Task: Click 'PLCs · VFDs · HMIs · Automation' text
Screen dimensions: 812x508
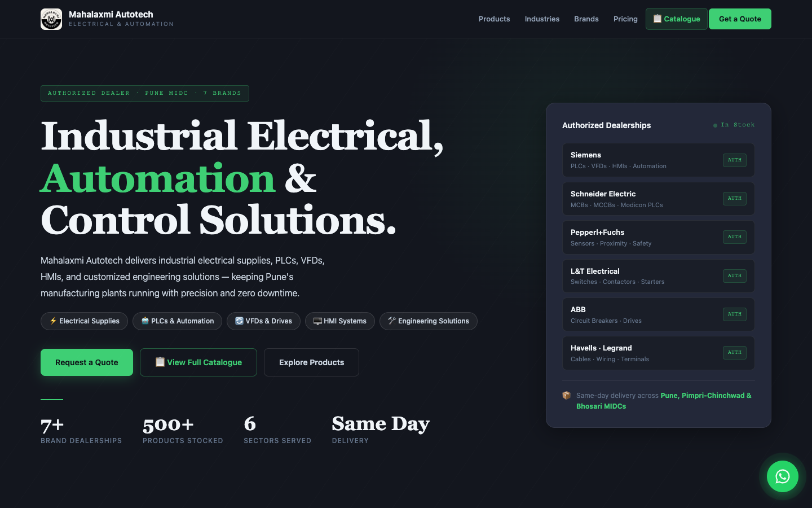Action: click(x=618, y=167)
